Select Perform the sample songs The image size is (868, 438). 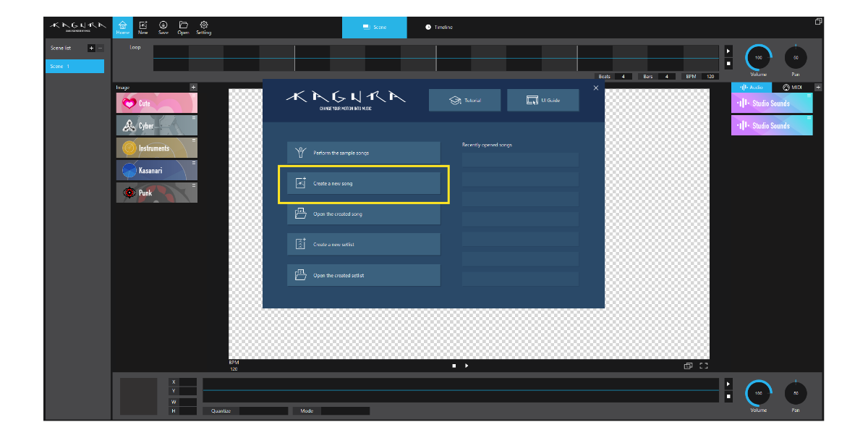[x=363, y=153]
